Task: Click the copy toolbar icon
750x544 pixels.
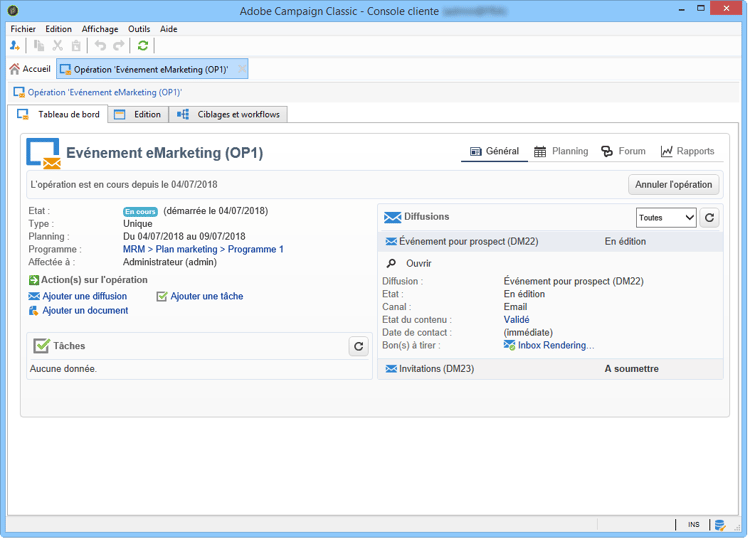Action: tap(39, 46)
